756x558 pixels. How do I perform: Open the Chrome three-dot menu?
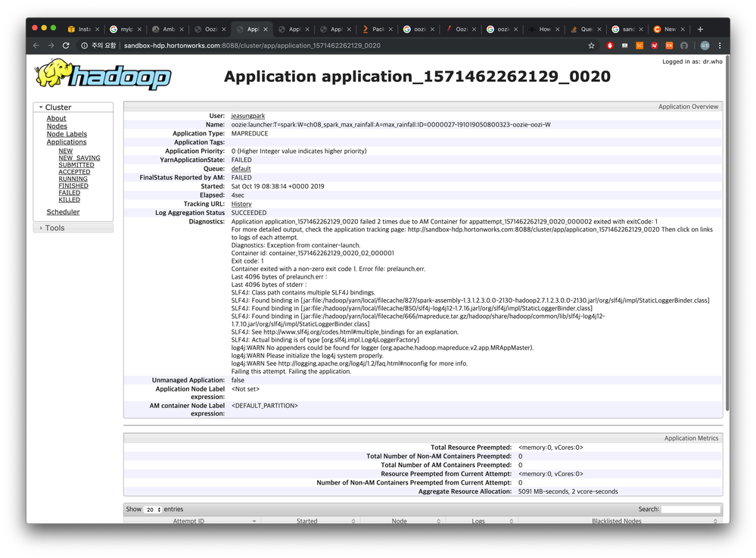pos(720,45)
